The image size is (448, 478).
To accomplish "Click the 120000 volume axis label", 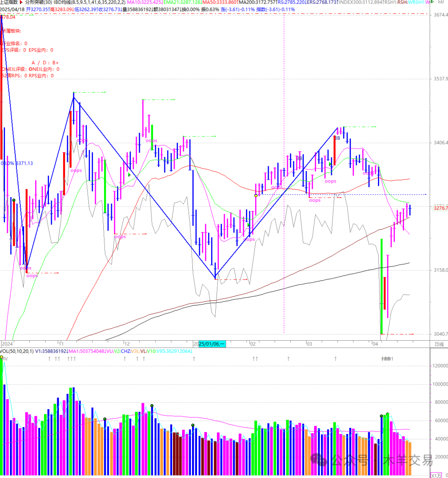I will pos(441,366).
